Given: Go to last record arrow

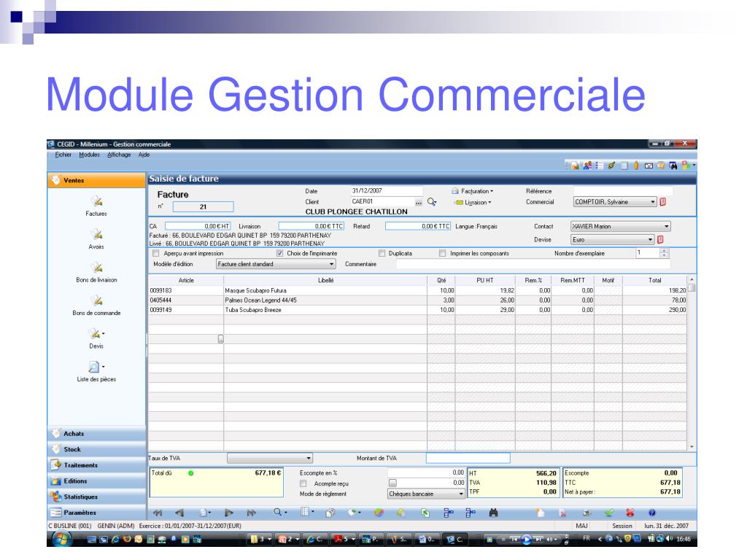Looking at the screenshot, I should (251, 513).
